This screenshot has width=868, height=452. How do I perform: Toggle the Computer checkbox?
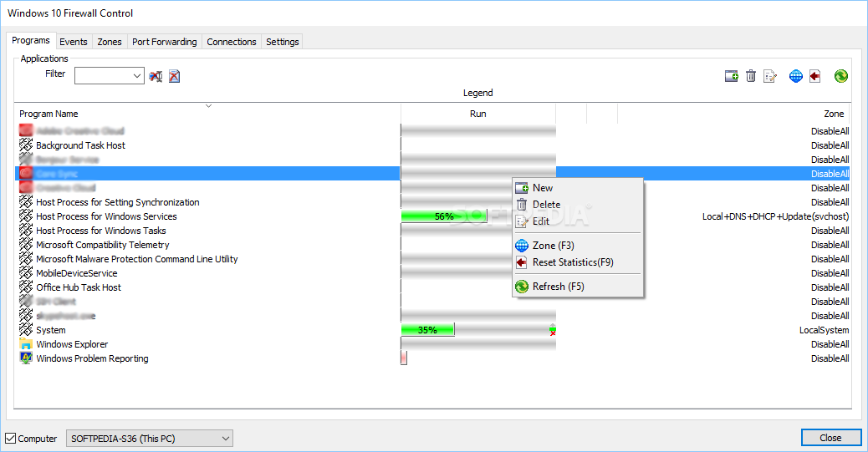pyautogui.click(x=11, y=438)
